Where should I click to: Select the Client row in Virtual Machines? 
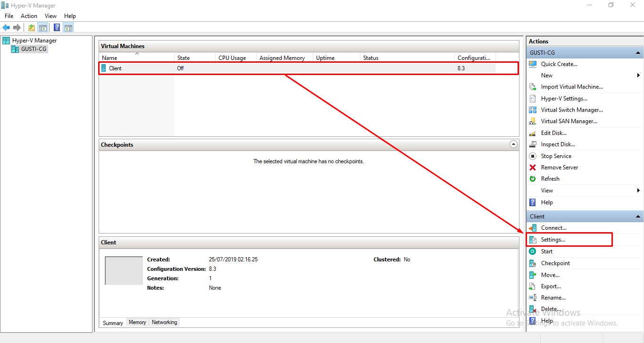click(309, 68)
